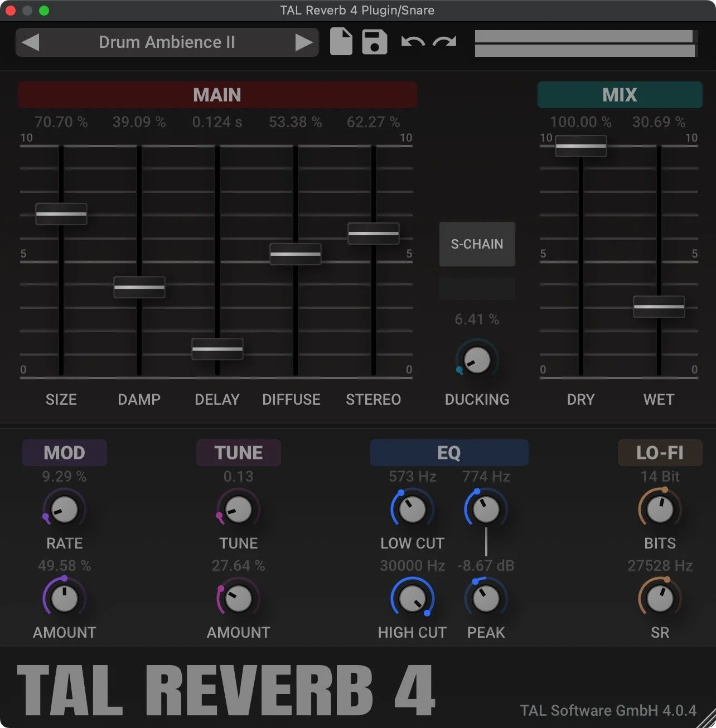Open a new preset via the file icon
This screenshot has width=716, height=728.
341,42
